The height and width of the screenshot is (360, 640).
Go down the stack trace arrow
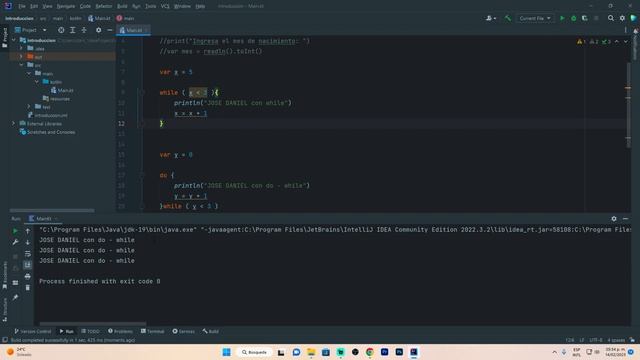pos(27,242)
